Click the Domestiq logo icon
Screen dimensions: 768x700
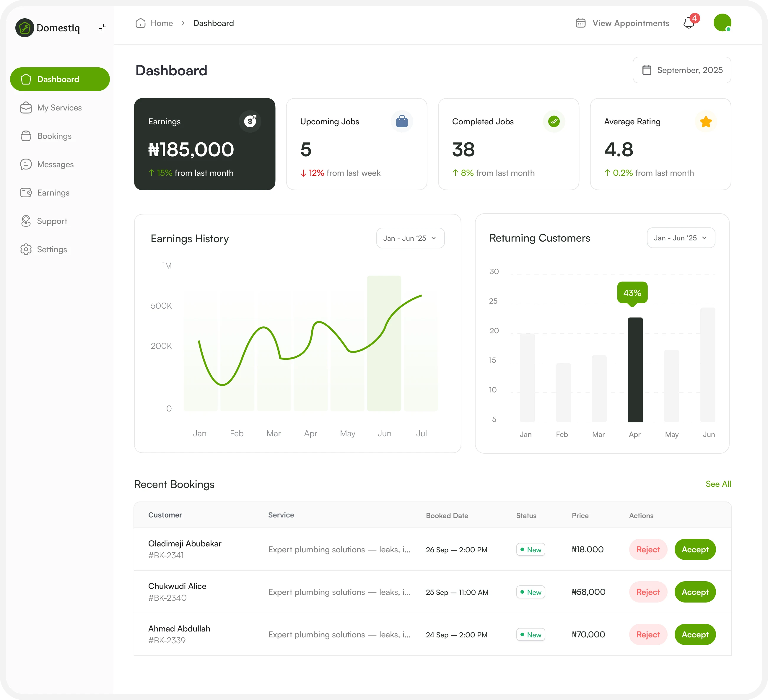pos(25,28)
